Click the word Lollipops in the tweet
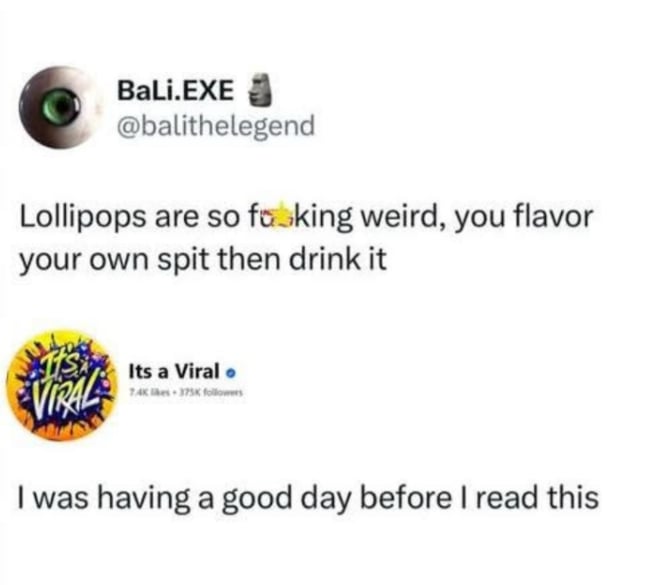This screenshot has width=655, height=585. click(83, 219)
